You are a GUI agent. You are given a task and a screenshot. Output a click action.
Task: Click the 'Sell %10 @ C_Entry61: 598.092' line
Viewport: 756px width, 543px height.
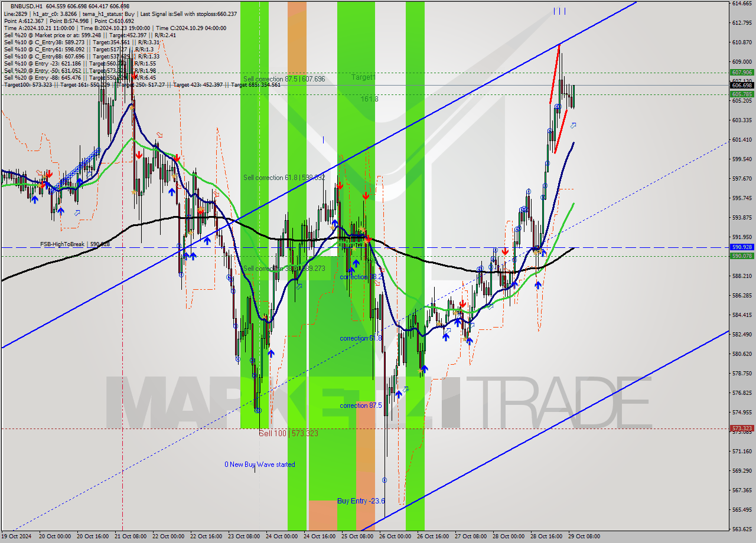[79, 49]
